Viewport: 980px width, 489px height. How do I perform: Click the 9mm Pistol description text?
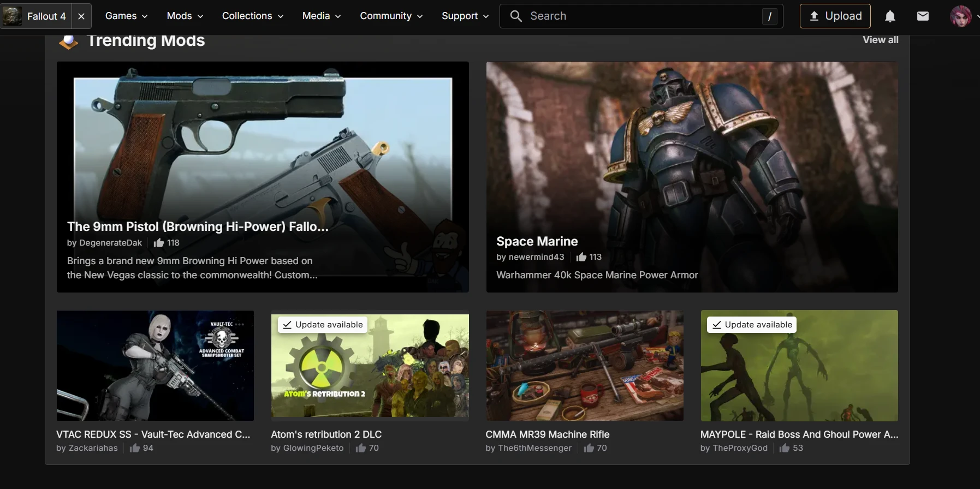tap(192, 268)
